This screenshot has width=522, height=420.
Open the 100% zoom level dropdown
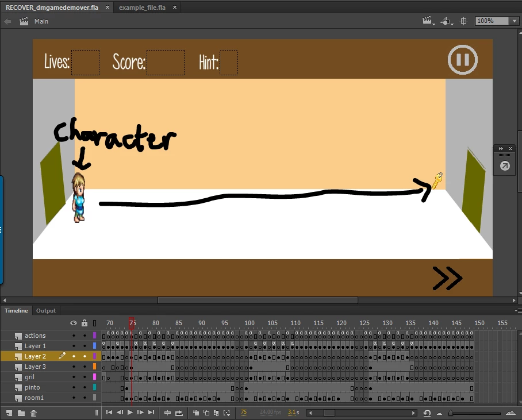pyautogui.click(x=515, y=21)
